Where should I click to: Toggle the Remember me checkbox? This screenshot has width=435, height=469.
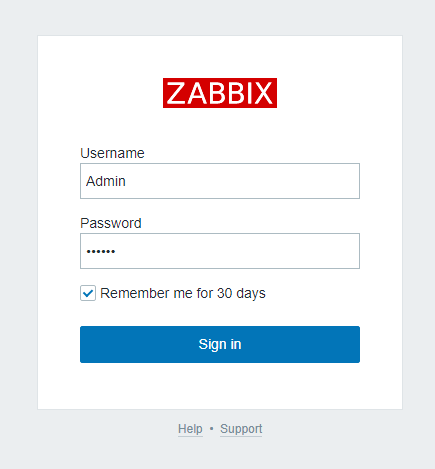tap(88, 293)
